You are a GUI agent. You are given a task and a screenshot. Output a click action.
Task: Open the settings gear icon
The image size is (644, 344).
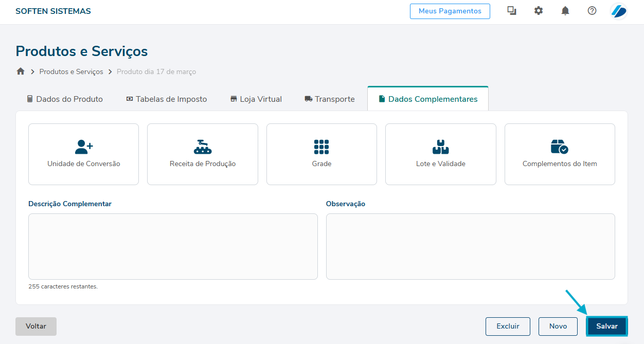[x=539, y=11]
